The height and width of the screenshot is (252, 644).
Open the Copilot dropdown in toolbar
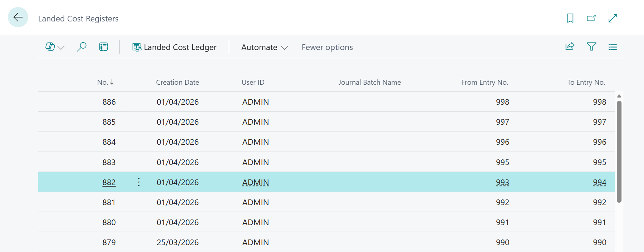pyautogui.click(x=55, y=47)
